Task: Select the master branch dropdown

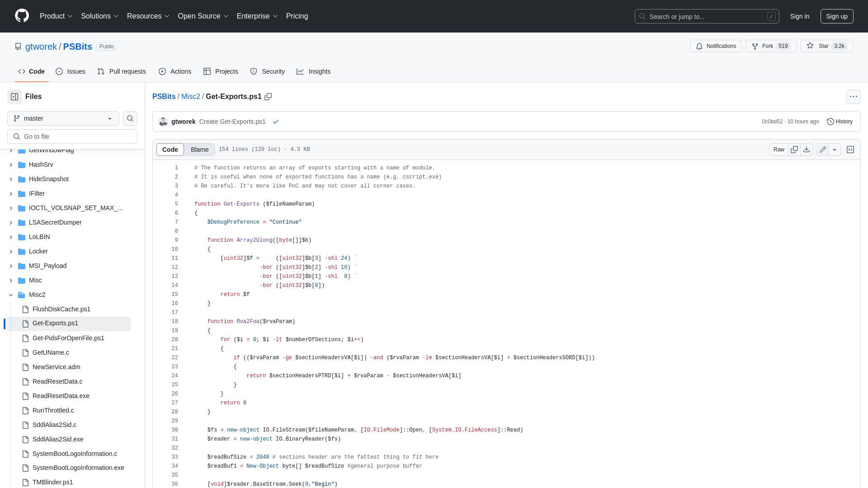Action: point(62,118)
